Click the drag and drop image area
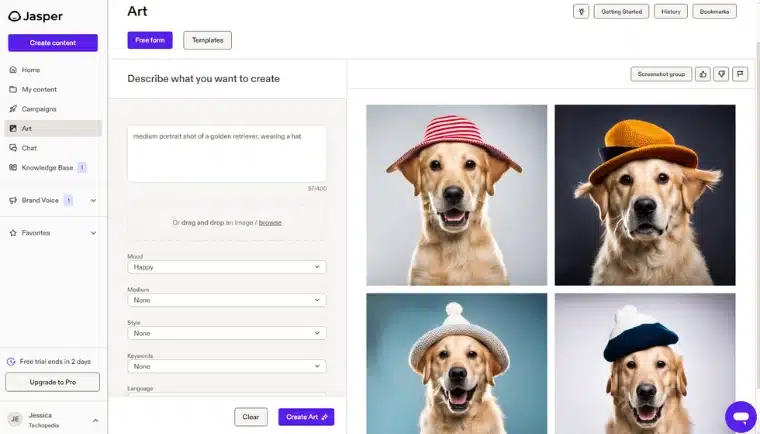 (x=227, y=223)
